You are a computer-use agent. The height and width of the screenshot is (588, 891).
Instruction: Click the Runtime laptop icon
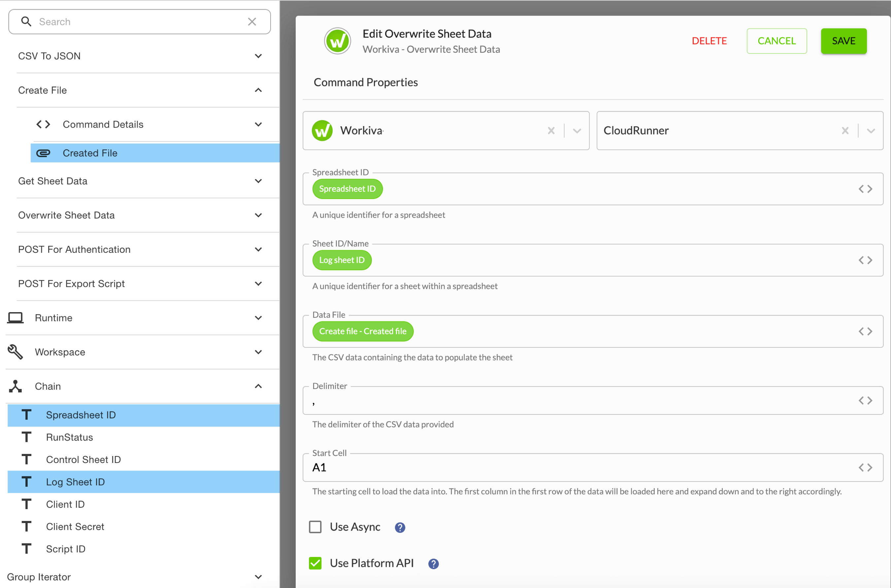pos(16,318)
